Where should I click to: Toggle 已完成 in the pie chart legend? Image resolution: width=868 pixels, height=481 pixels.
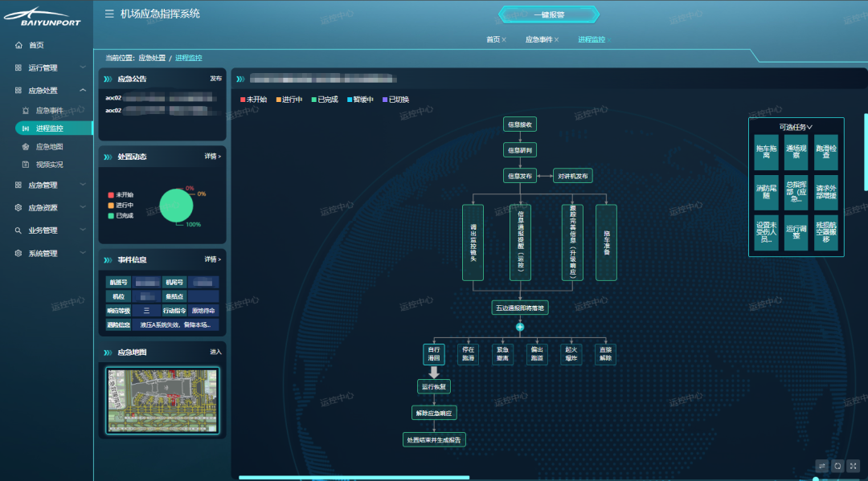121,216
